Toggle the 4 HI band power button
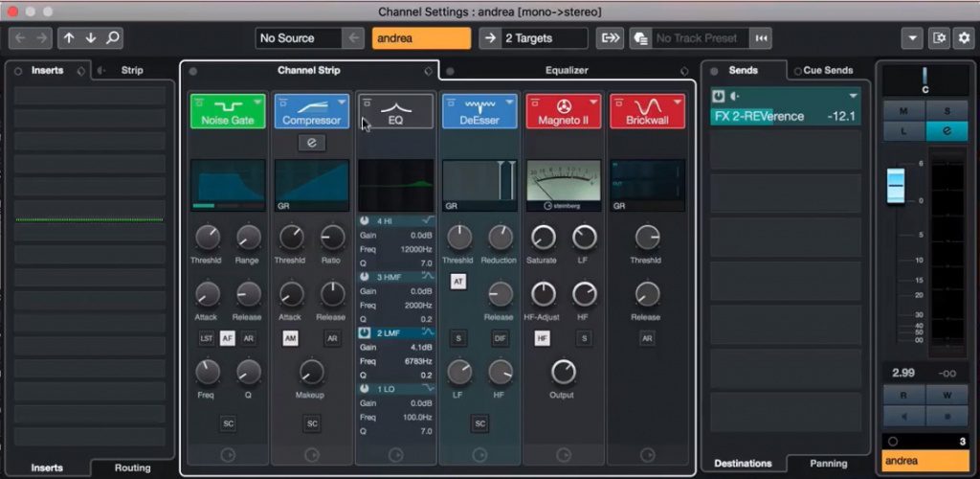Image resolution: width=980 pixels, height=479 pixels. tap(365, 220)
